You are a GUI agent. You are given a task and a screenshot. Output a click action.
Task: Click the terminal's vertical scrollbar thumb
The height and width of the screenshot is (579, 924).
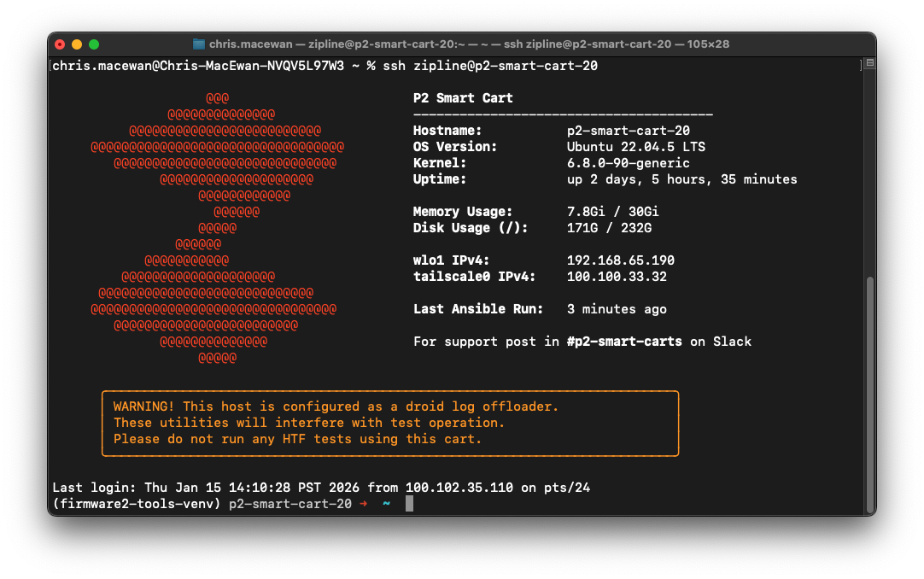[x=870, y=395]
